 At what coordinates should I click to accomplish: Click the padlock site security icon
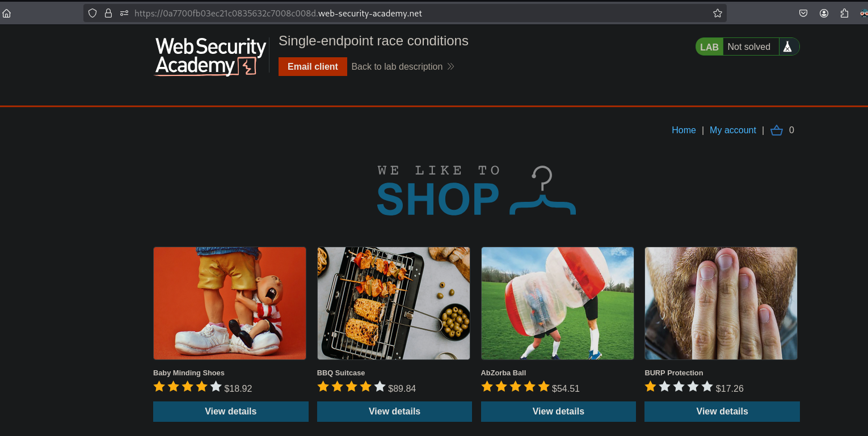(108, 13)
